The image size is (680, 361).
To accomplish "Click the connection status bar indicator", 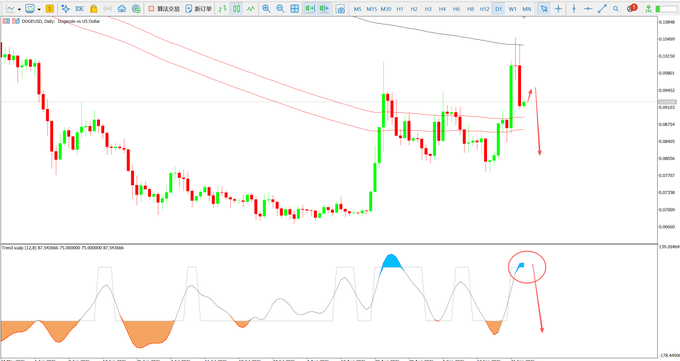I will click(667, 9).
